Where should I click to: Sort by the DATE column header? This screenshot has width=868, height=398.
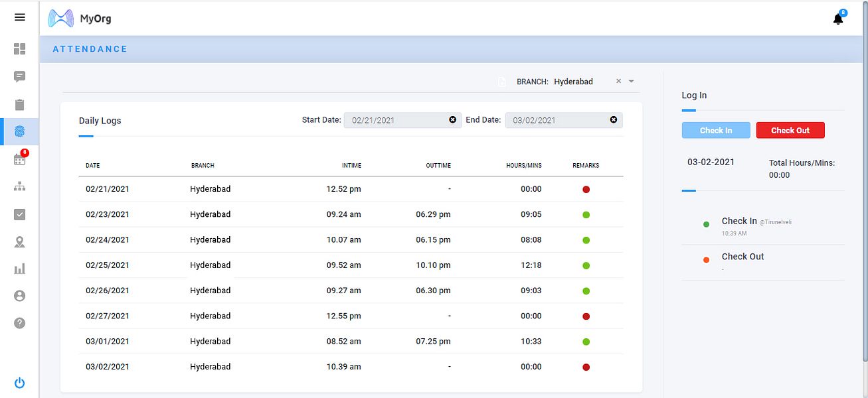93,165
